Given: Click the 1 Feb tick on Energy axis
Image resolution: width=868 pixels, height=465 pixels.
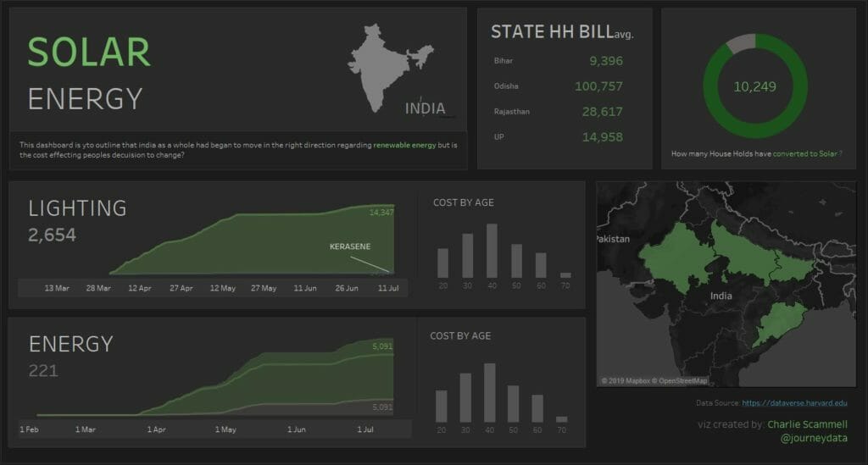Looking at the screenshot, I should tap(30, 429).
